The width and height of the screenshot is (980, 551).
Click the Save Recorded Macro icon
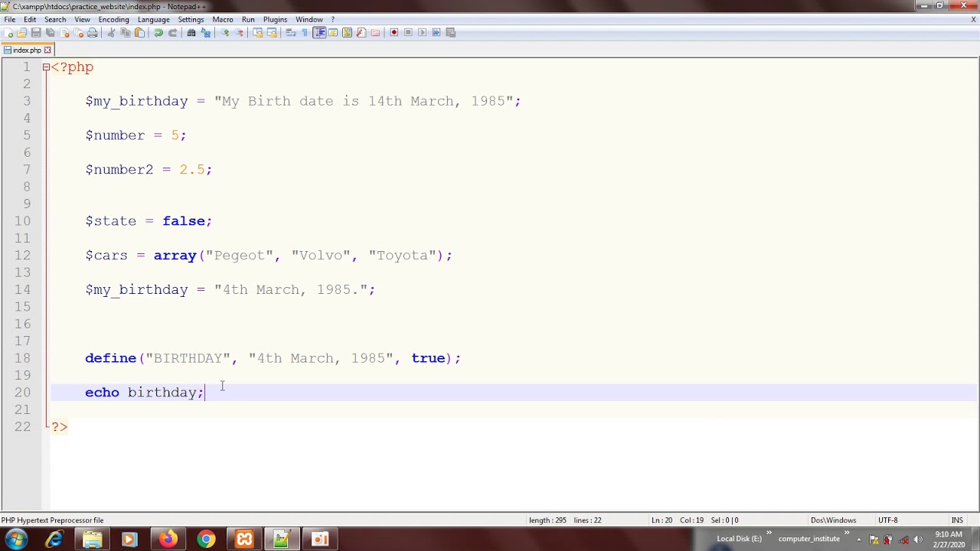point(451,32)
